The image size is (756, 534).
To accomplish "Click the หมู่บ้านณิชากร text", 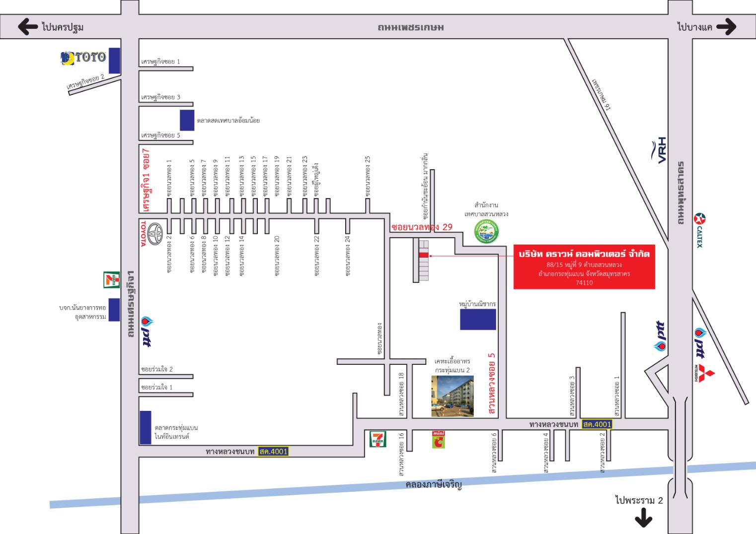I will click(477, 304).
